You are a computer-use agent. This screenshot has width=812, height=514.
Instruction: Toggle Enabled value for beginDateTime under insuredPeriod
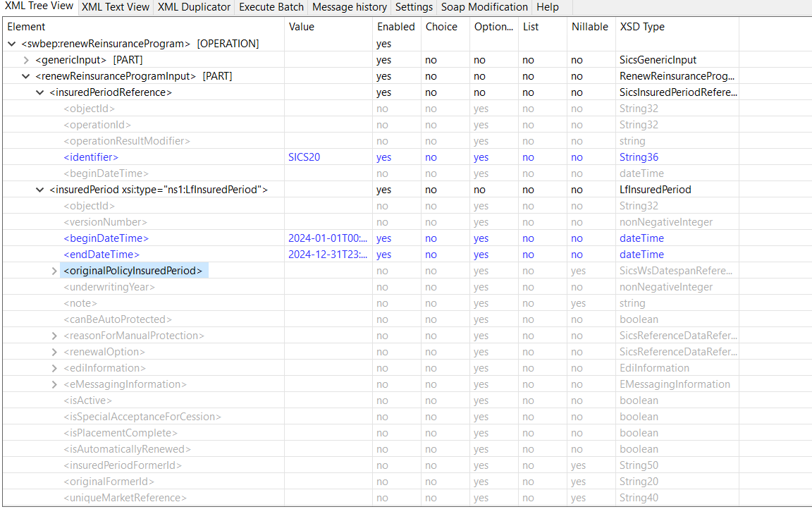(x=383, y=238)
